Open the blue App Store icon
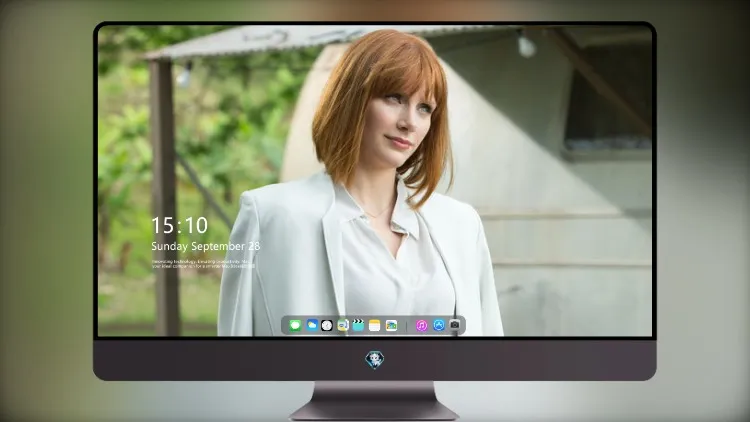 tap(439, 325)
